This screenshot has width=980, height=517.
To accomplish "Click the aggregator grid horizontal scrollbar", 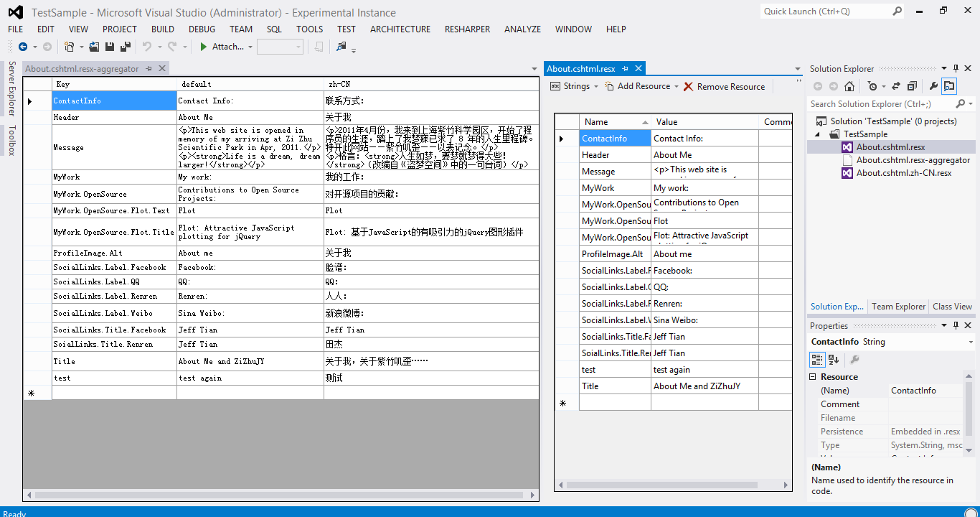I will 281,495.
